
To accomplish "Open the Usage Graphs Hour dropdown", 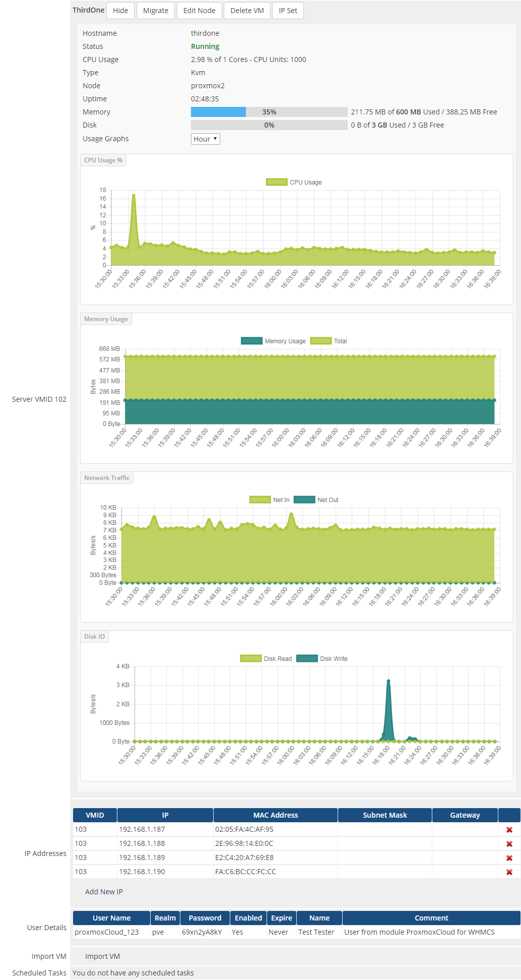I will click(206, 139).
